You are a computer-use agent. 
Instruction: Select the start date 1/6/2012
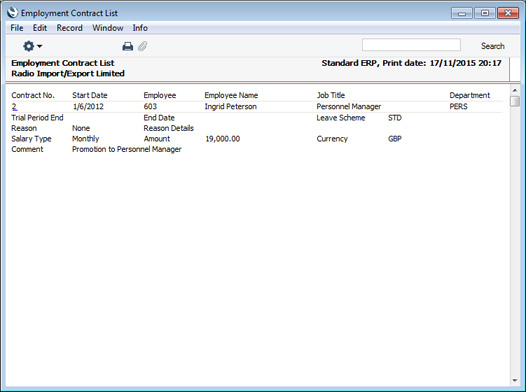[x=88, y=107]
